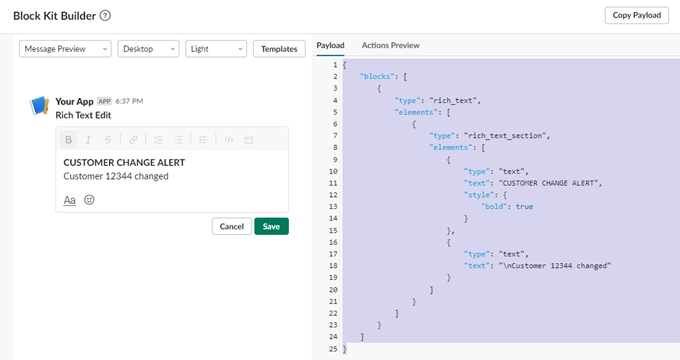Expand the Desktop device dropdown

[148, 49]
